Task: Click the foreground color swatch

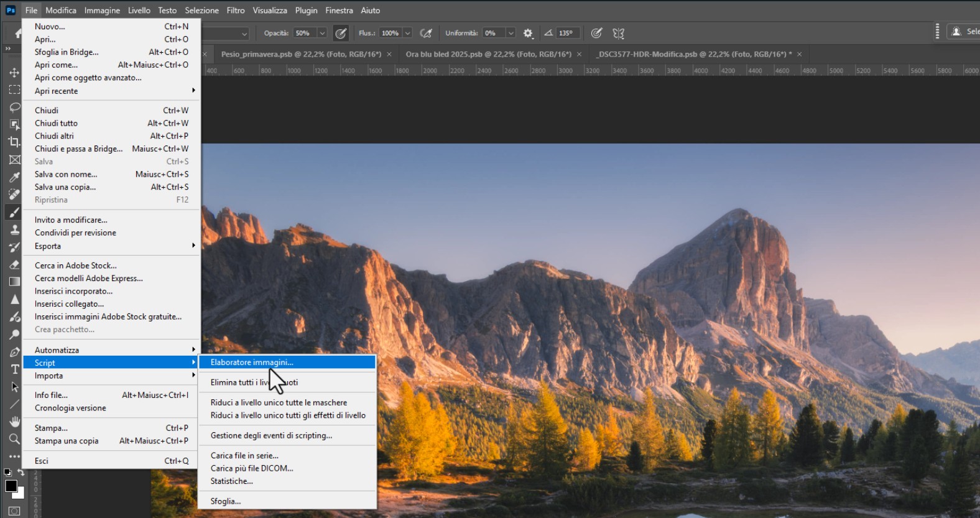Action: click(x=11, y=486)
